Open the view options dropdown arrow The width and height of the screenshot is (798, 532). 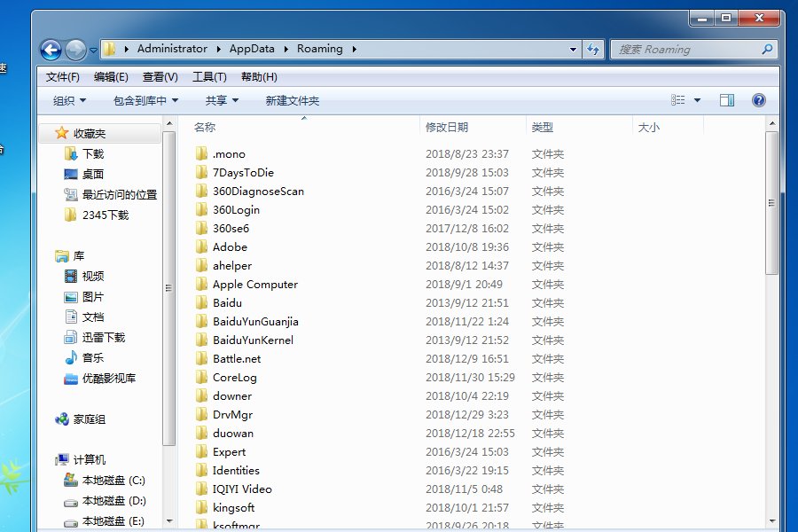click(697, 101)
